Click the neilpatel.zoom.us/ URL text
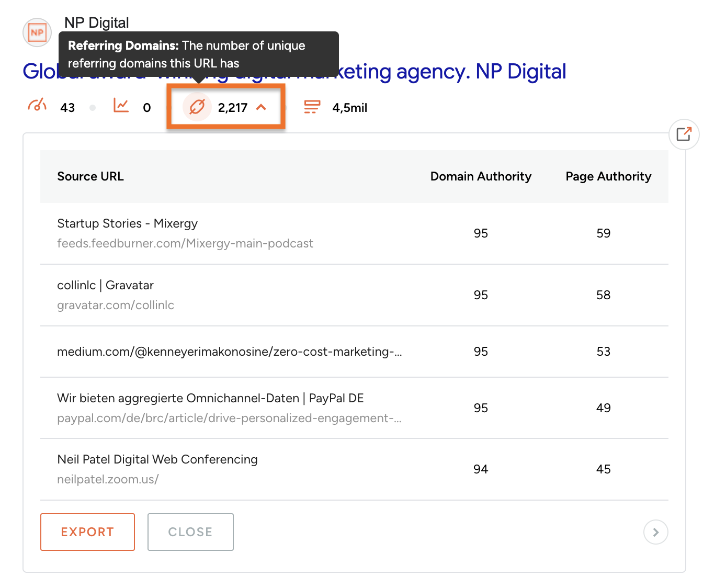This screenshot has height=588, width=726. (108, 479)
